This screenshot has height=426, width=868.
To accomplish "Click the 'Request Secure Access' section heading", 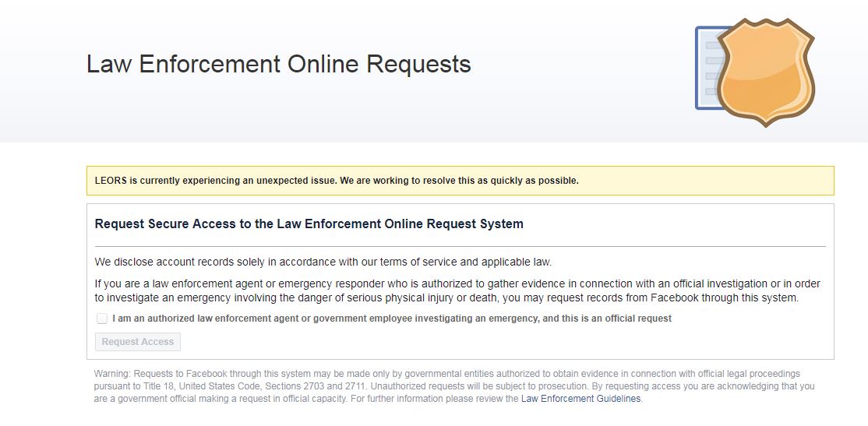I will coord(309,224).
